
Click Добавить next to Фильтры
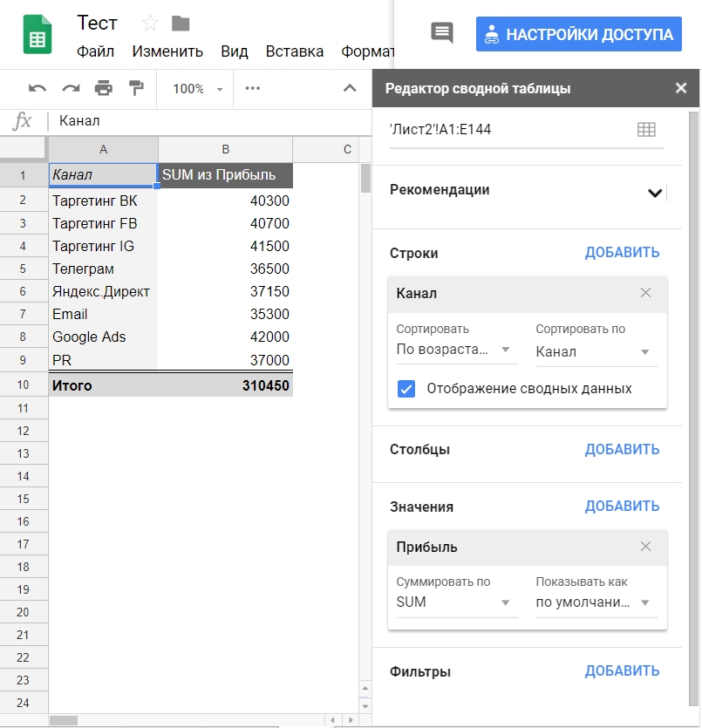click(622, 671)
